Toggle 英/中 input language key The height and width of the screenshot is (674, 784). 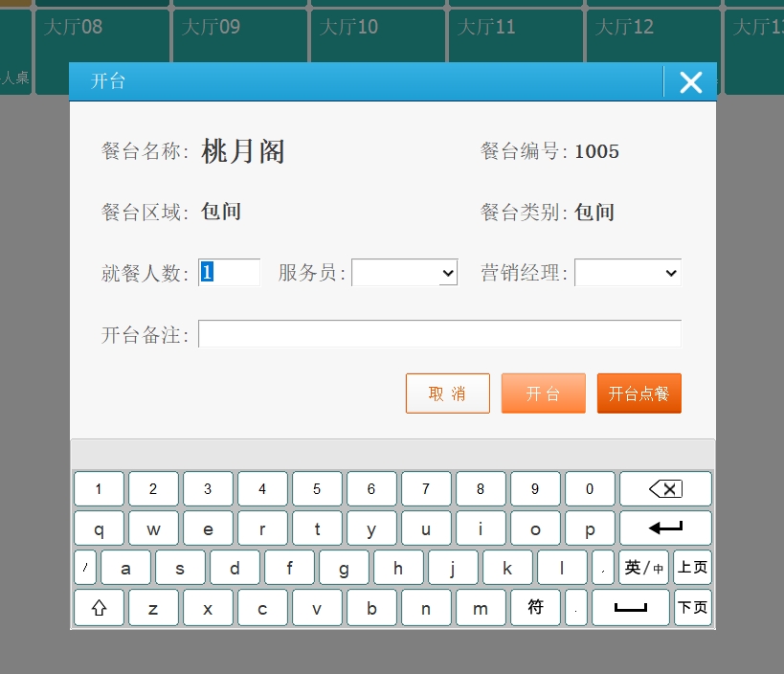pyautogui.click(x=643, y=568)
